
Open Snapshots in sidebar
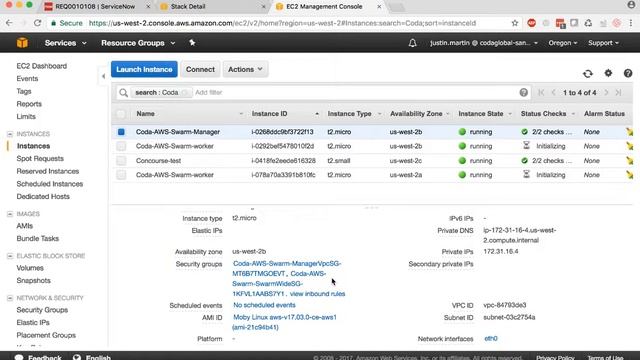click(x=33, y=281)
